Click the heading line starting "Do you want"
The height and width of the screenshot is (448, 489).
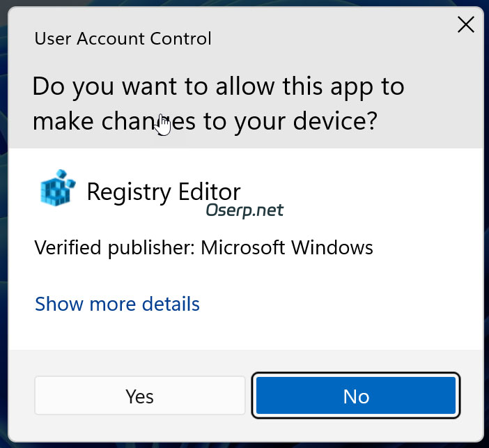click(218, 87)
